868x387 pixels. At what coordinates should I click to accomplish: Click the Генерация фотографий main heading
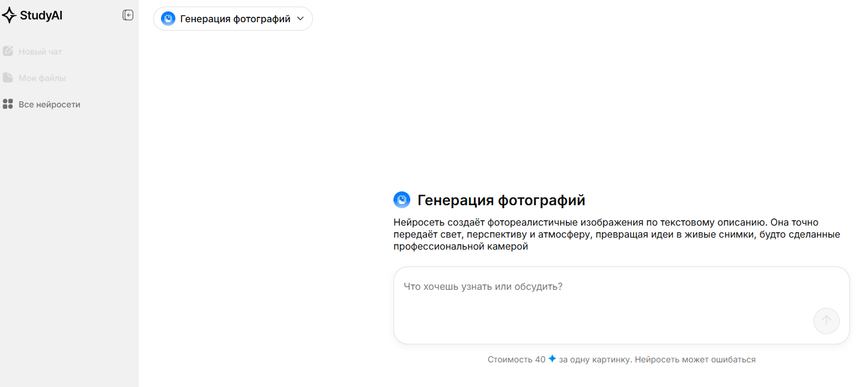pos(501,200)
